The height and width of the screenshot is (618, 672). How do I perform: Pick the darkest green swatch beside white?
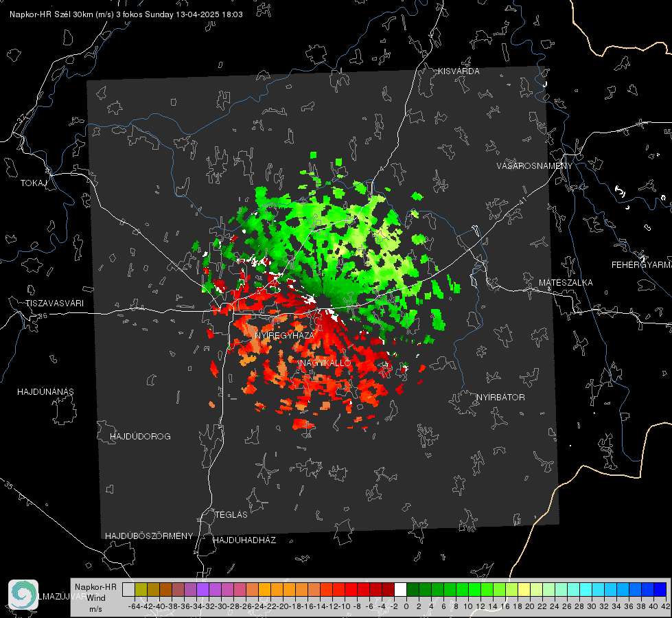click(413, 590)
